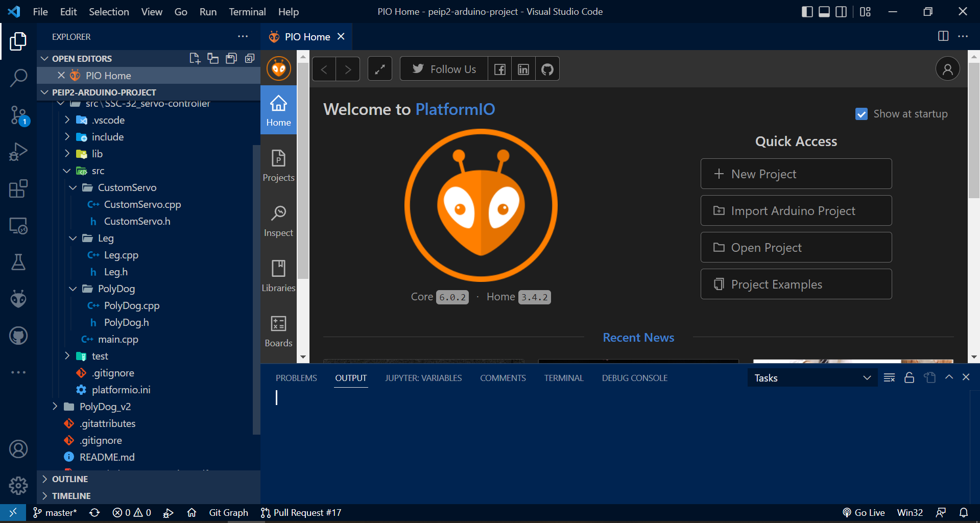Maximize the bottom panel size

(949, 377)
